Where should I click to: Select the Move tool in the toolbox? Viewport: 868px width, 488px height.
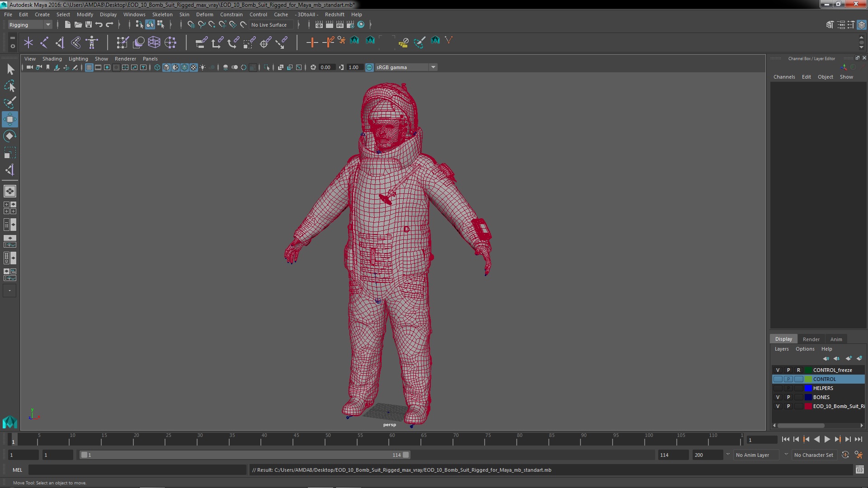tap(10, 120)
